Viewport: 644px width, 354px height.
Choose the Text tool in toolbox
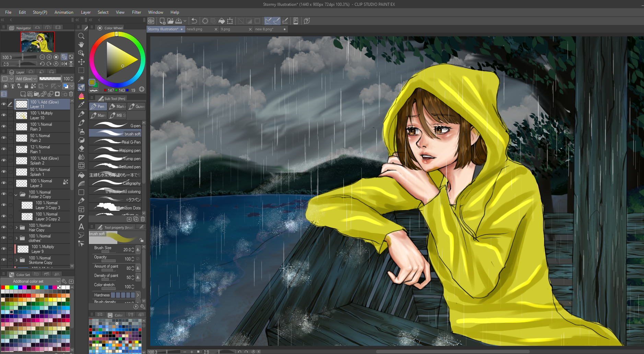81,227
